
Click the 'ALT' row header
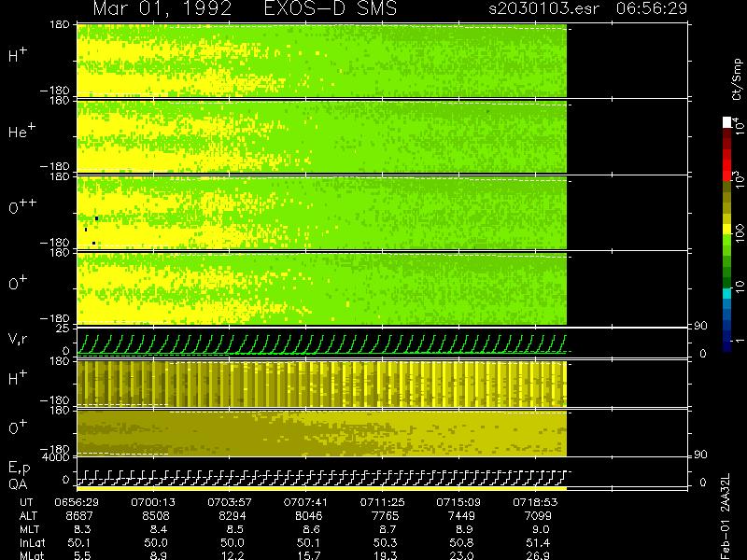click(x=28, y=516)
